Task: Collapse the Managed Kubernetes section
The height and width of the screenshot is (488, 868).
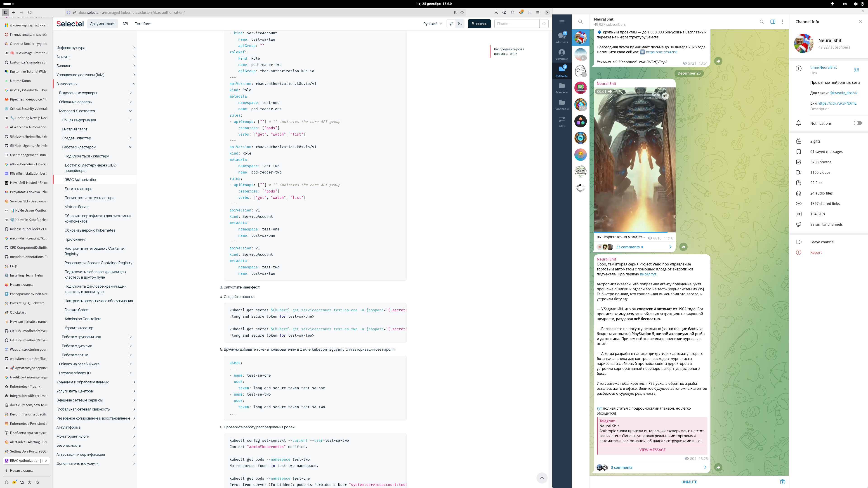Action: tap(130, 111)
